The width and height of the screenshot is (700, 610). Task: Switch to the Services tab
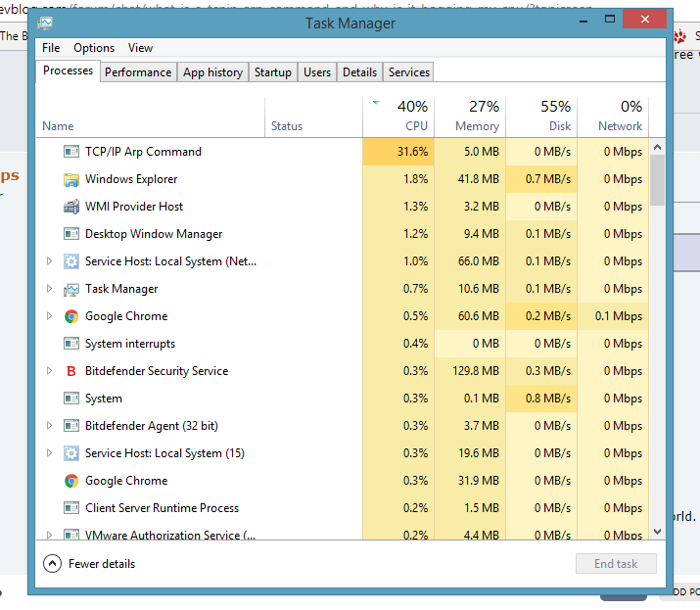[x=409, y=72]
